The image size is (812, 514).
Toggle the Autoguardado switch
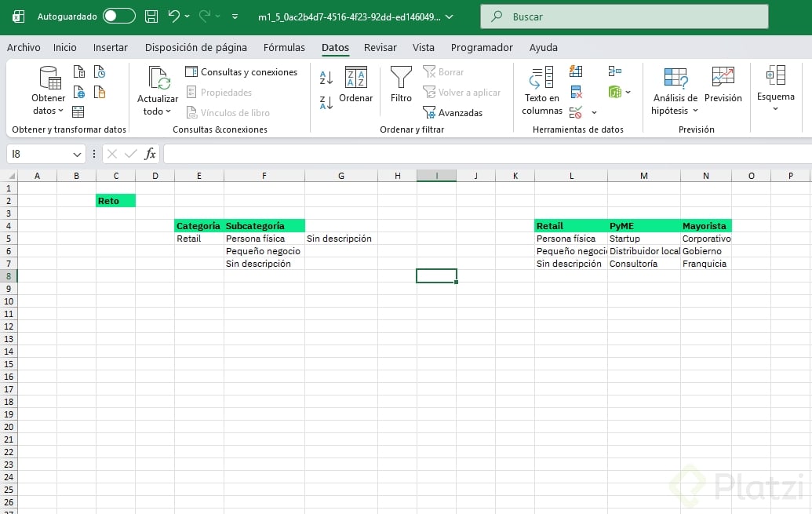pos(118,16)
